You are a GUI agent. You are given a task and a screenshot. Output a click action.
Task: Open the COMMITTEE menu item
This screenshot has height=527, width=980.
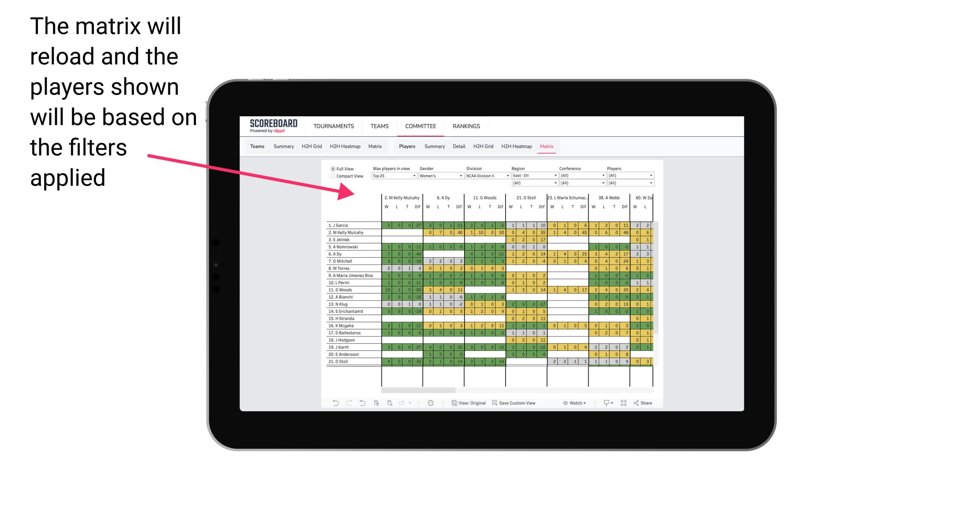point(421,126)
